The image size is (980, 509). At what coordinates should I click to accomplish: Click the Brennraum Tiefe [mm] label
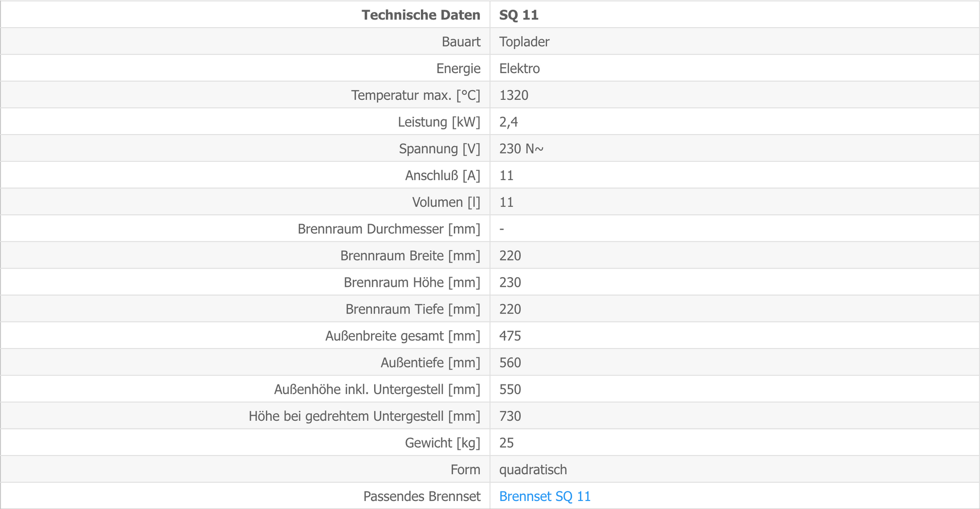tap(413, 309)
